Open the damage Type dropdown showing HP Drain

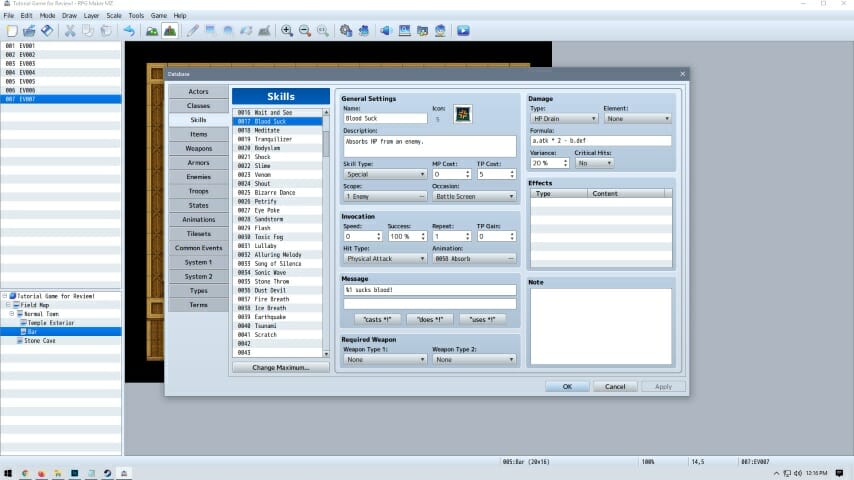(564, 118)
